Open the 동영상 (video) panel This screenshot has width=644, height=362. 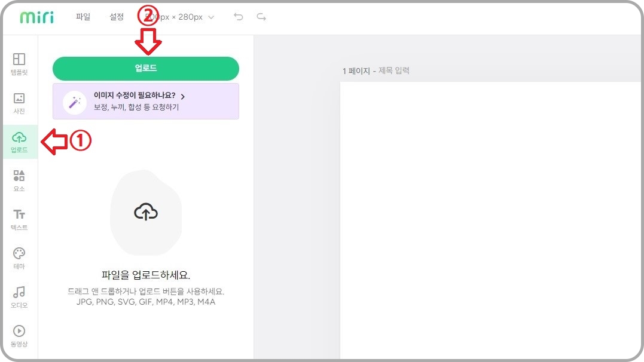[x=19, y=336]
